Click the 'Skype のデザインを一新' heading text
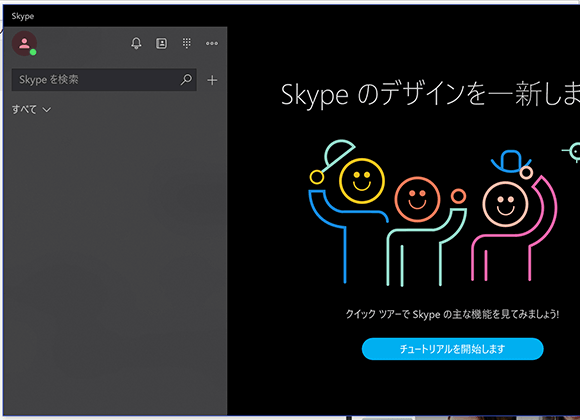The height and width of the screenshot is (420, 580). click(x=430, y=94)
